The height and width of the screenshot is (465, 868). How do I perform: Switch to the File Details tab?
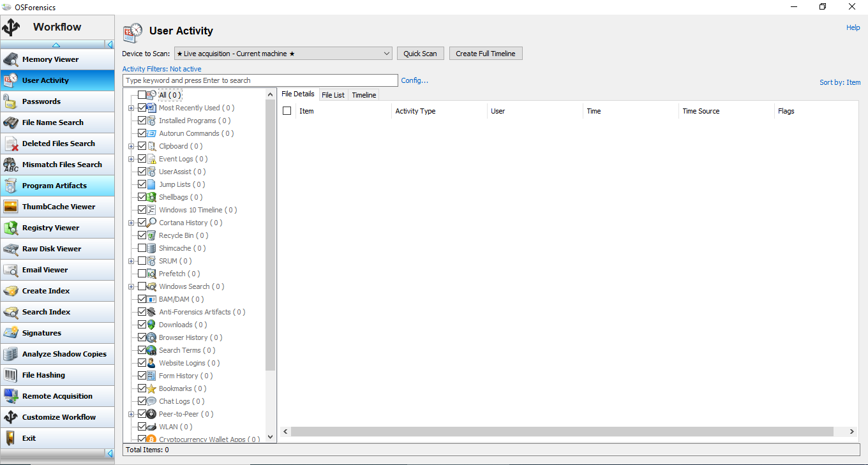pos(298,94)
